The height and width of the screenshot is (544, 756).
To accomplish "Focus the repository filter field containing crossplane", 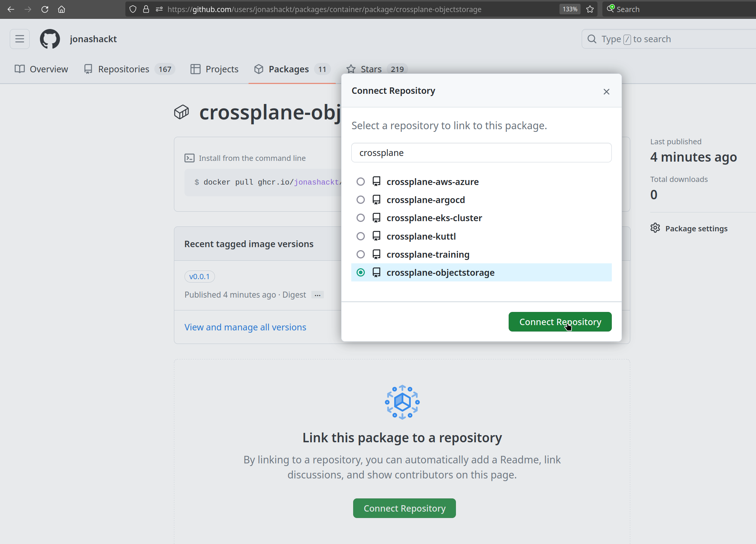I will click(x=482, y=153).
